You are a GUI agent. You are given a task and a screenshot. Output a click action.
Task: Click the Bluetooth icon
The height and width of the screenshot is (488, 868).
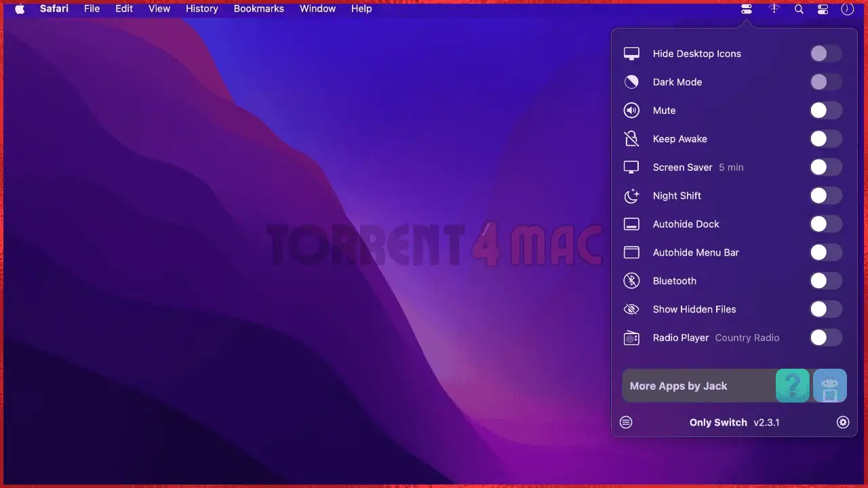(x=631, y=281)
